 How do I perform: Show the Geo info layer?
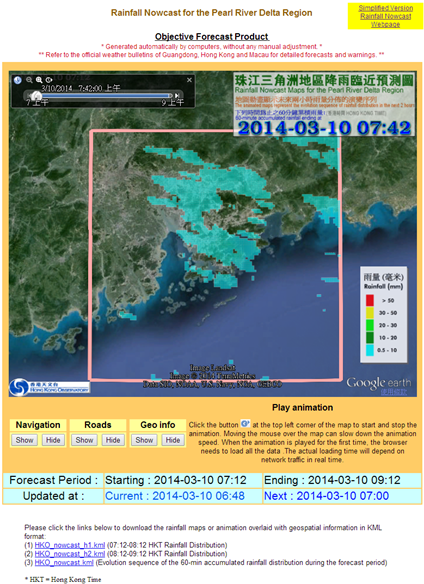click(x=144, y=440)
